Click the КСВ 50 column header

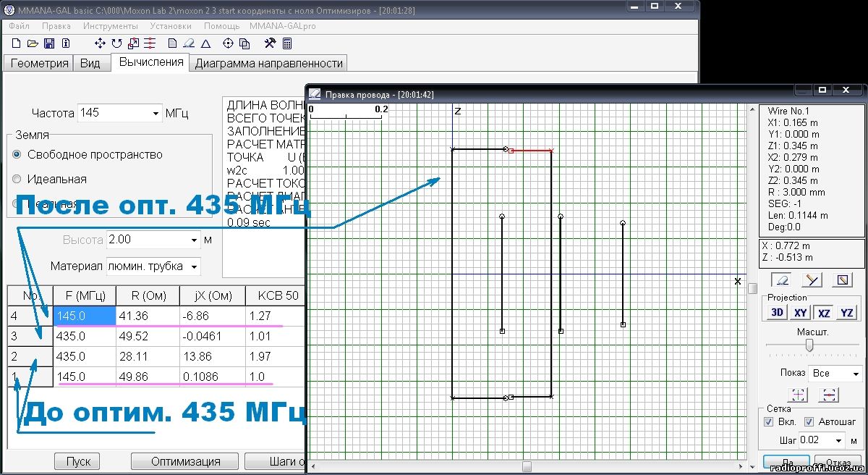pyautogui.click(x=274, y=295)
